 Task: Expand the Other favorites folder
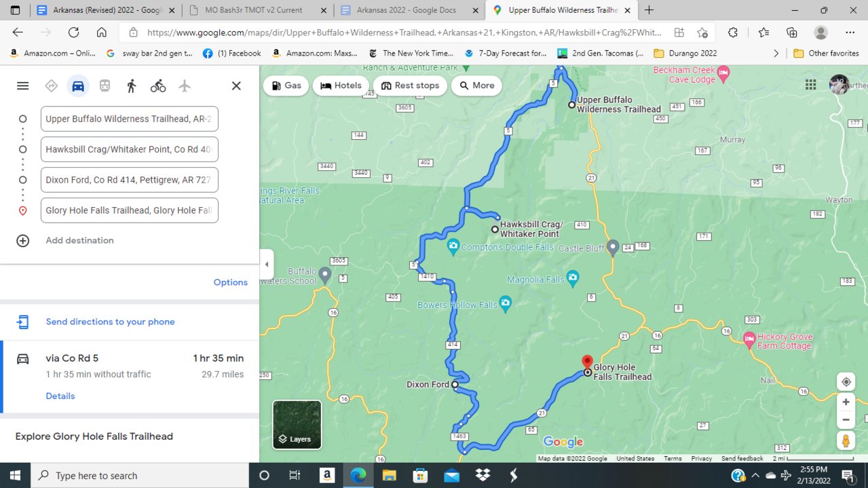point(826,53)
